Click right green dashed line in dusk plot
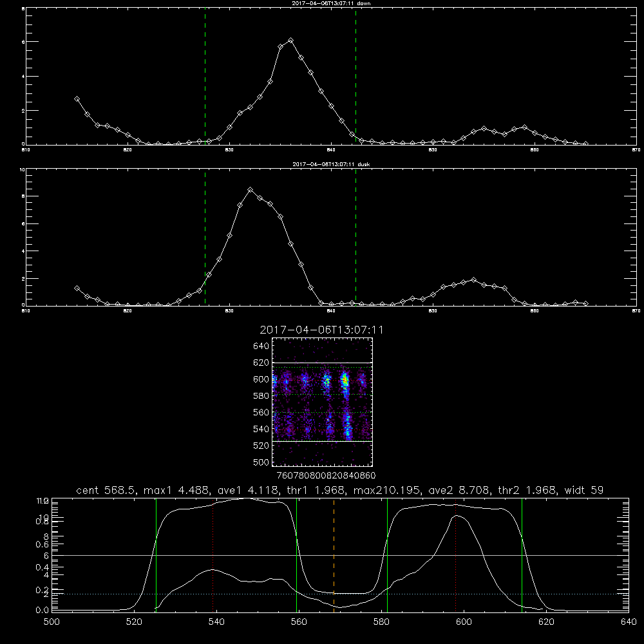The height and width of the screenshot is (644, 644). [x=355, y=238]
